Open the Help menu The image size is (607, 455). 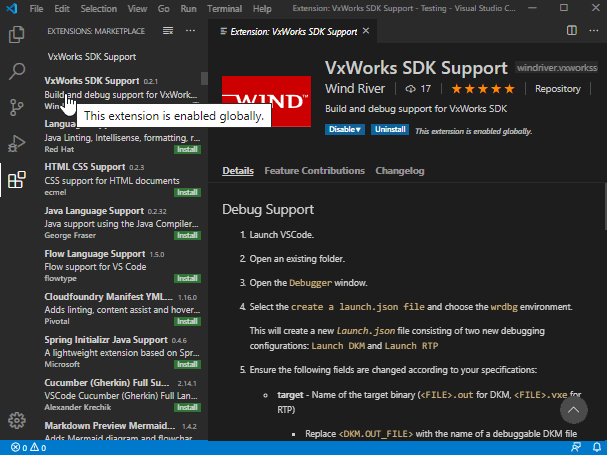coord(262,9)
